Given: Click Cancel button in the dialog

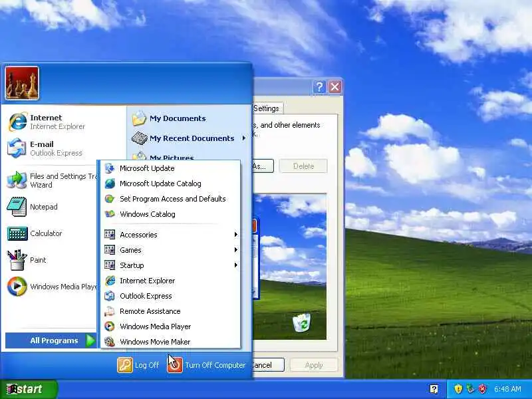Looking at the screenshot, I should tap(268, 365).
